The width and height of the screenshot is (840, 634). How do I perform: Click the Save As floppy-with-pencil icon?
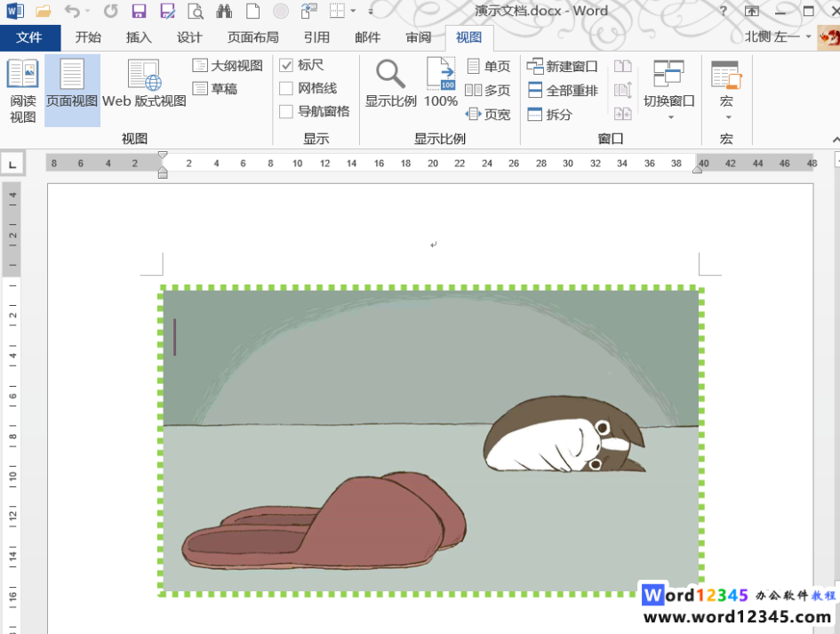tap(168, 11)
